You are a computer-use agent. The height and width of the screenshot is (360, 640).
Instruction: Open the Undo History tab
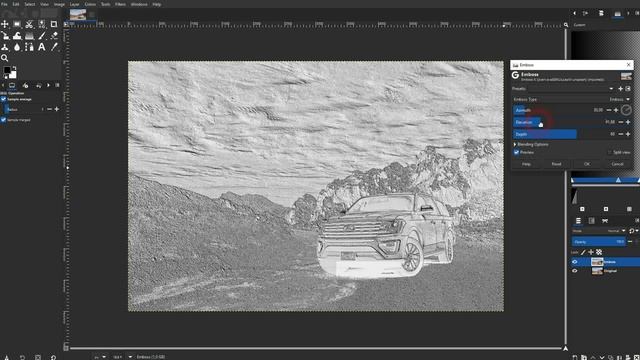[39, 85]
